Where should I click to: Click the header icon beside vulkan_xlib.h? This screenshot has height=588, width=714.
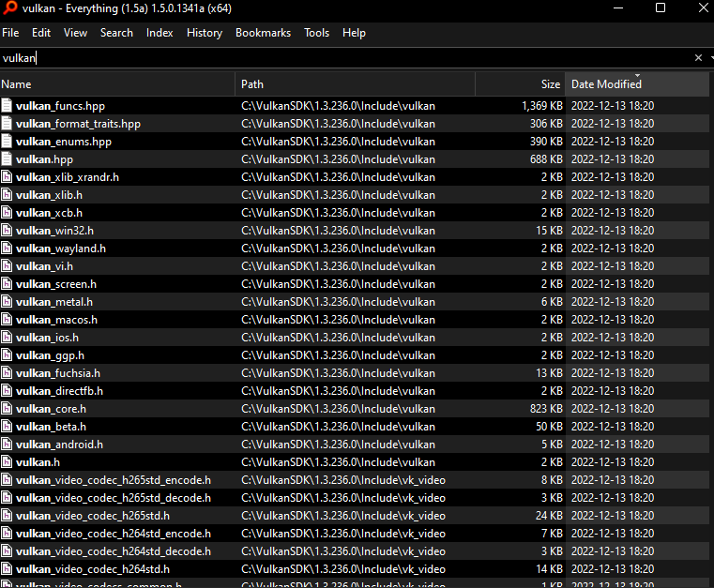point(7,194)
